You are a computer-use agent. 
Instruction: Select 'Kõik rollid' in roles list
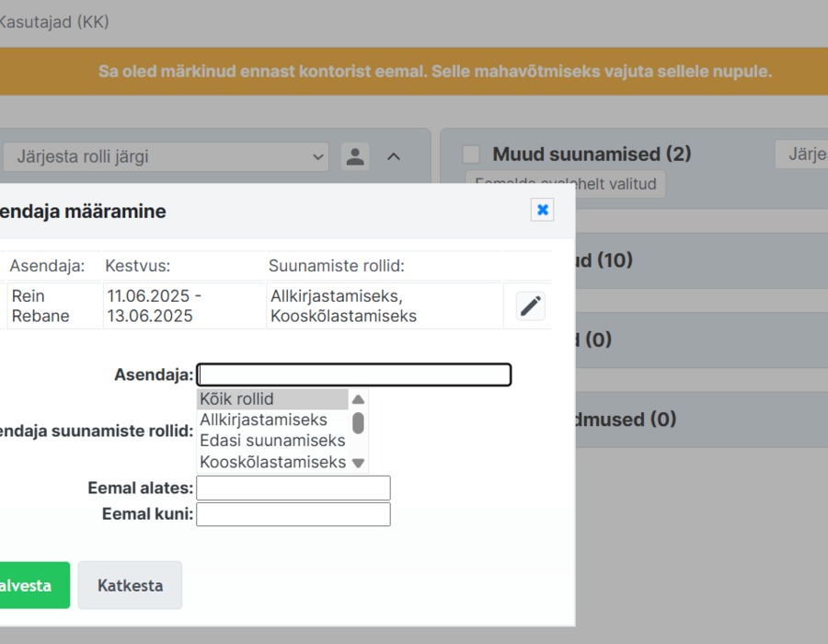[x=272, y=399]
